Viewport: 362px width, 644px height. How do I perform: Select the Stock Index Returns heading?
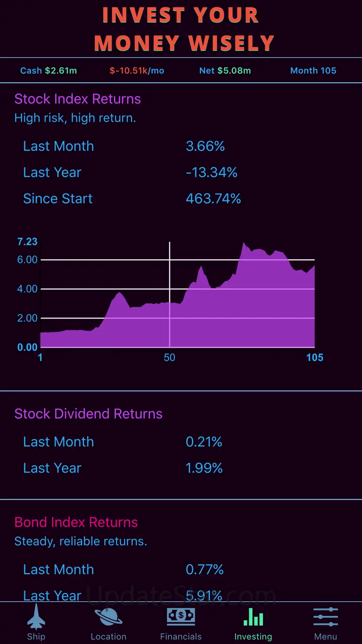[x=78, y=99]
